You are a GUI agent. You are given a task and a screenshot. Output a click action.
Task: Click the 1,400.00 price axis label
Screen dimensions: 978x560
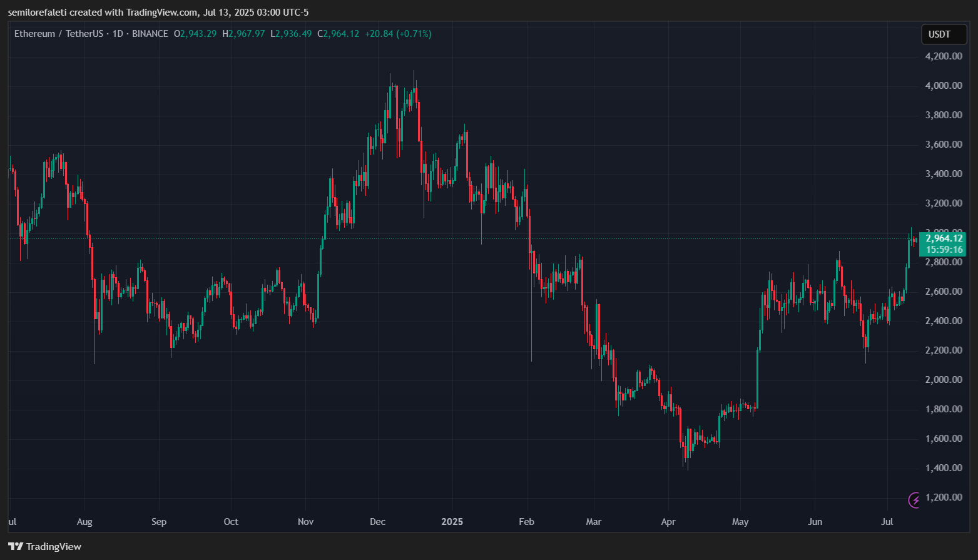pyautogui.click(x=944, y=468)
